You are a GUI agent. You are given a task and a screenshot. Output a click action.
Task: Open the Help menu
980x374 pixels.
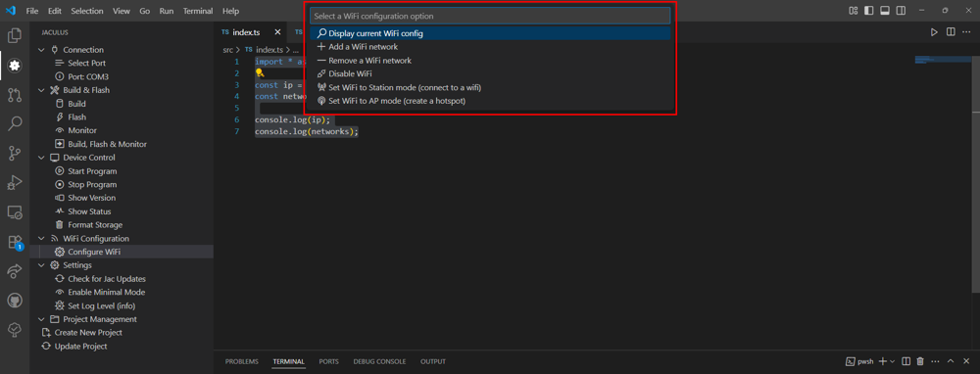point(230,11)
